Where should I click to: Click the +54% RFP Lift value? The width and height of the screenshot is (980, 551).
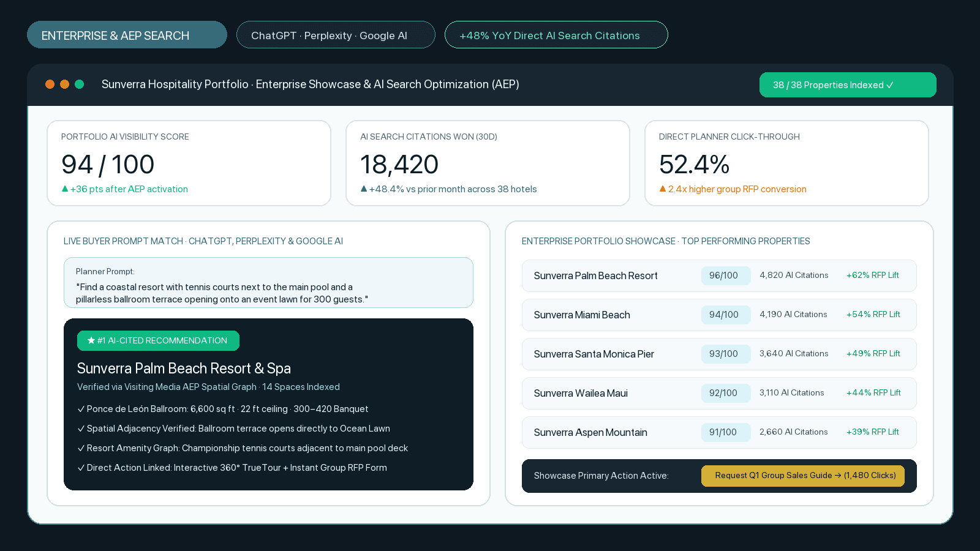[x=873, y=315]
